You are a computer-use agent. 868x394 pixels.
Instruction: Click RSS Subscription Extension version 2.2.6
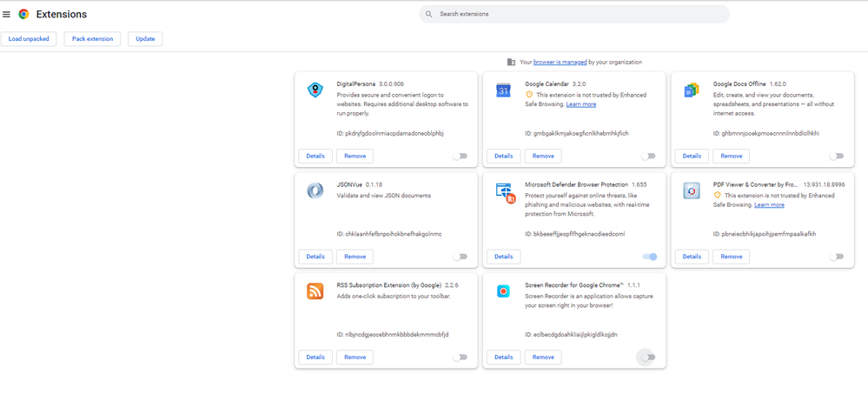point(452,285)
